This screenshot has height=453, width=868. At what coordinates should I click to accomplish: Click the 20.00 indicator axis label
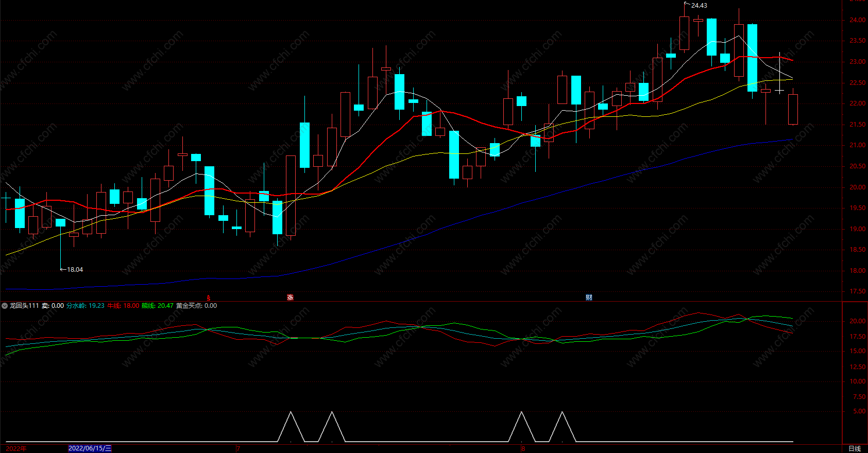coord(858,321)
